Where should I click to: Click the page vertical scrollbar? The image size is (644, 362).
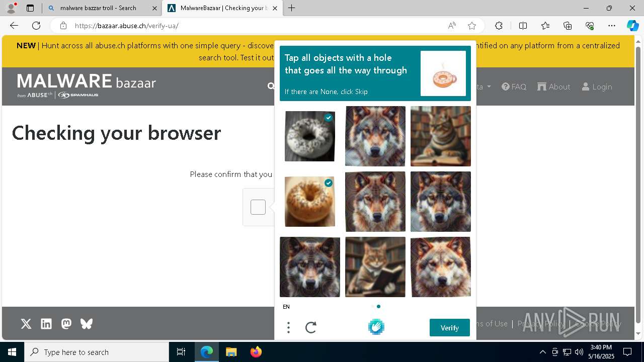coord(638,186)
